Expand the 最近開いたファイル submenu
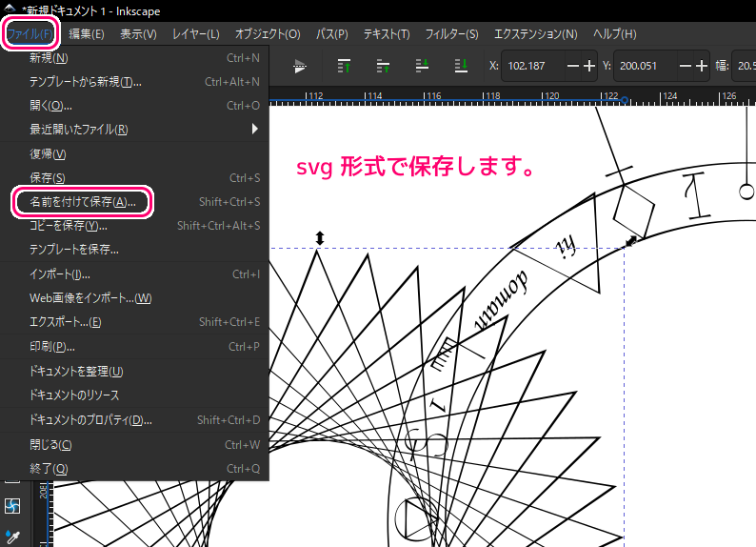Image resolution: width=756 pixels, height=547 pixels. tap(254, 129)
